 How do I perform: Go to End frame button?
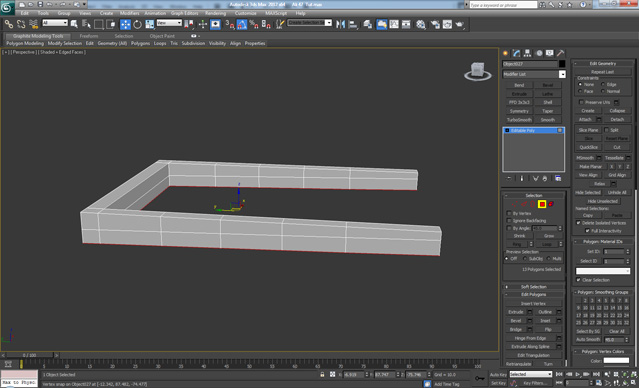coord(596,374)
